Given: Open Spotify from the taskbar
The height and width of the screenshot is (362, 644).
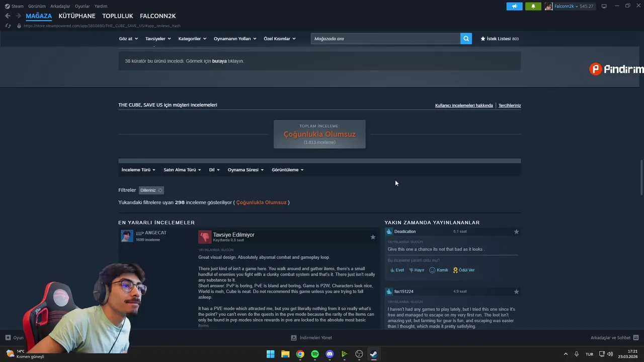Looking at the screenshot, I should click(x=315, y=354).
